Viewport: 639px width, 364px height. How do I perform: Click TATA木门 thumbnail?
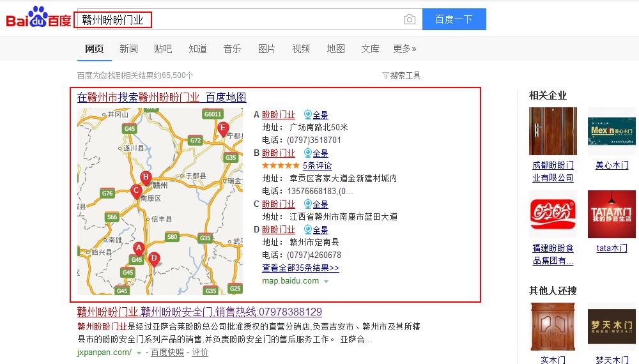click(x=612, y=214)
